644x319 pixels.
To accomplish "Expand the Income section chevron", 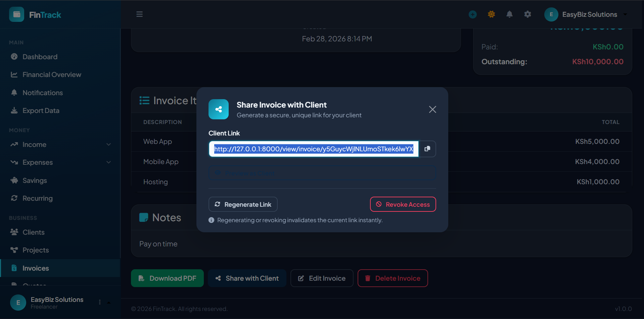I will pyautogui.click(x=108, y=144).
